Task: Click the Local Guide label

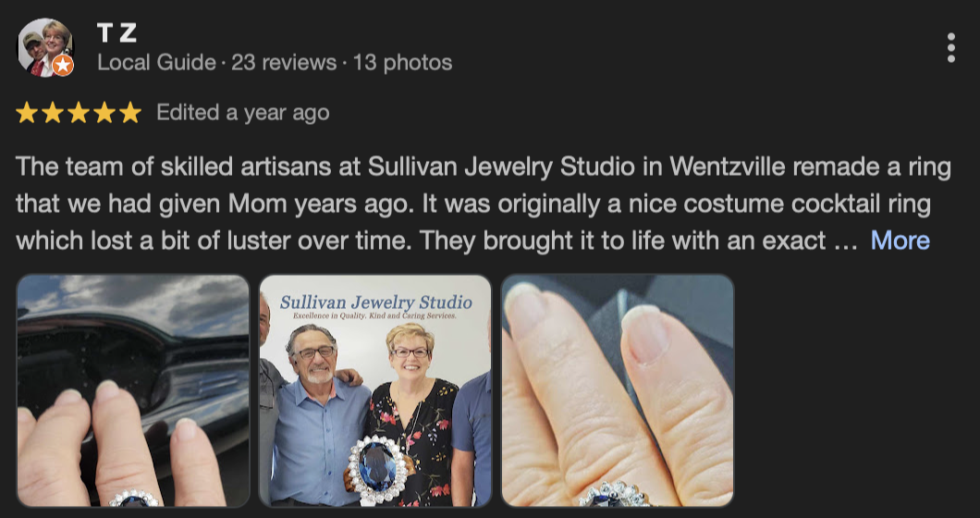Action: 156,63
